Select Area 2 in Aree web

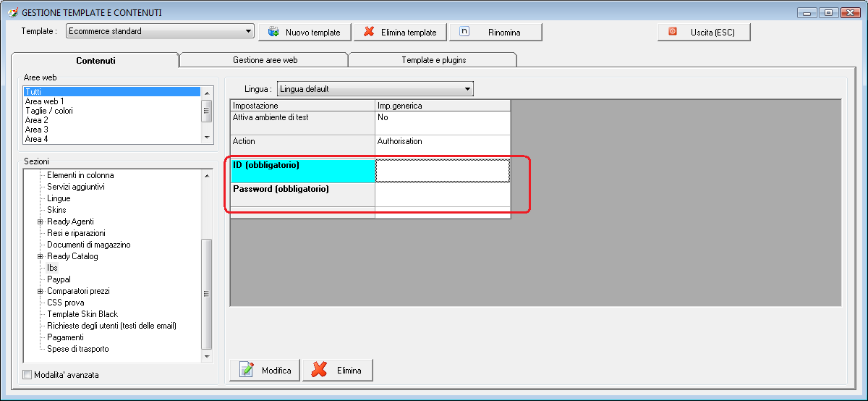click(x=111, y=120)
